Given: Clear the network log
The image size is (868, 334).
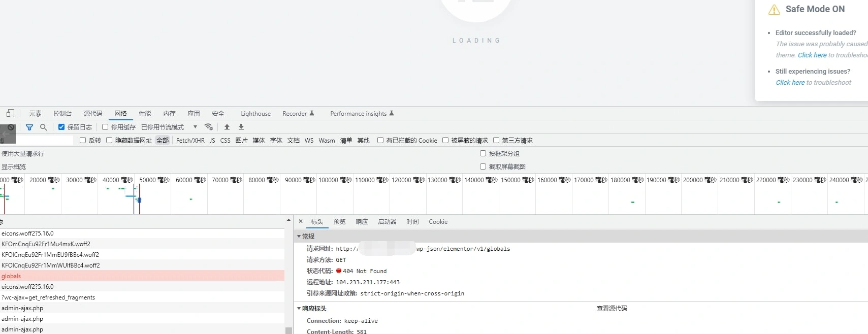Looking at the screenshot, I should 11,127.
